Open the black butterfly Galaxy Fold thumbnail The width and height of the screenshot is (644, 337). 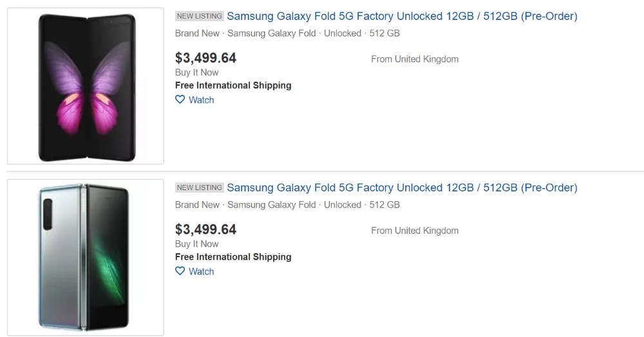pyautogui.click(x=86, y=86)
